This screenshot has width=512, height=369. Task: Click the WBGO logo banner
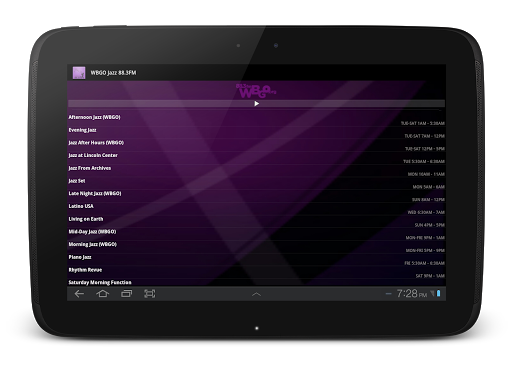pos(256,91)
